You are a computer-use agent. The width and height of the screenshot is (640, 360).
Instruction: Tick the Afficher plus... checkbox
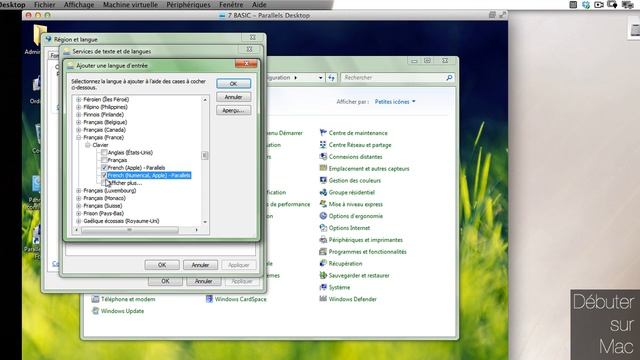pos(104,183)
